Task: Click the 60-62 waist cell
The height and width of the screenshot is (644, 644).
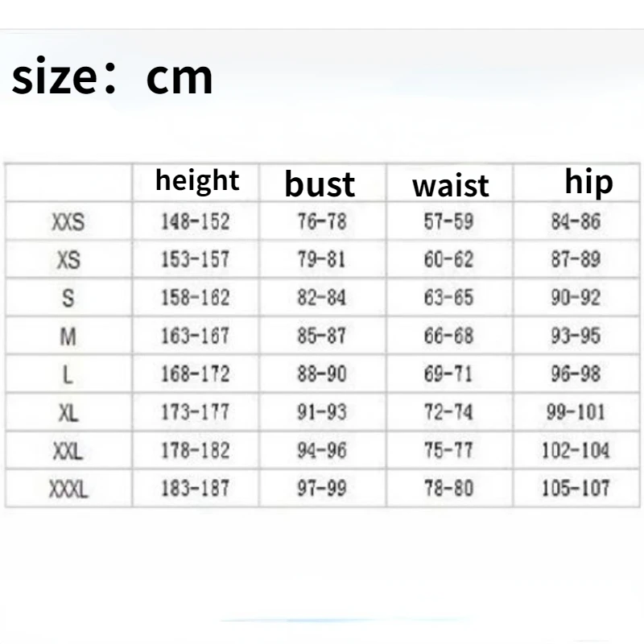Action: click(448, 260)
